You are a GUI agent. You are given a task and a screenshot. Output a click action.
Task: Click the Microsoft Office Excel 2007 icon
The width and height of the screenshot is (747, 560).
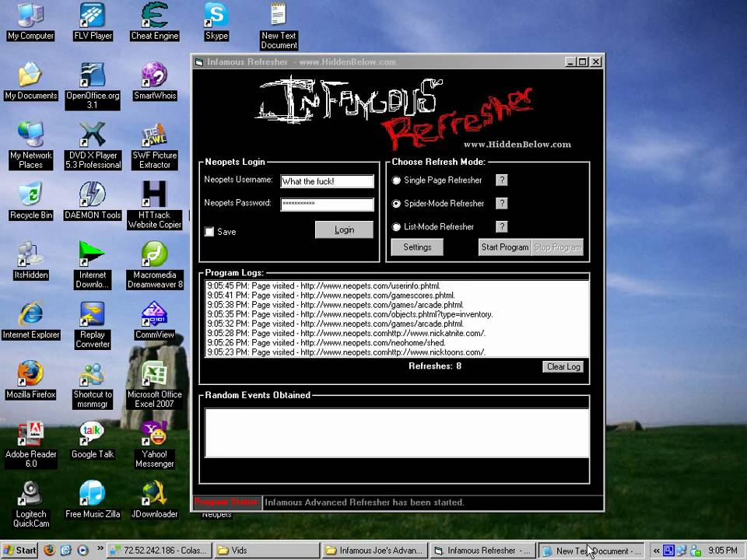(x=154, y=385)
